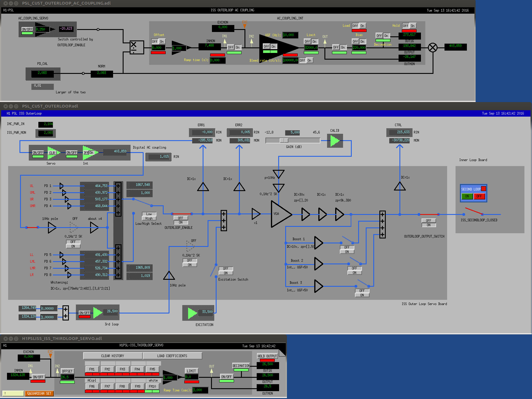Viewport: 532px width, 399px height.
Task: Click the H1PSLISS_ISS_THIRDLOOP_SERVO.adl title bar
Action: coord(143,339)
